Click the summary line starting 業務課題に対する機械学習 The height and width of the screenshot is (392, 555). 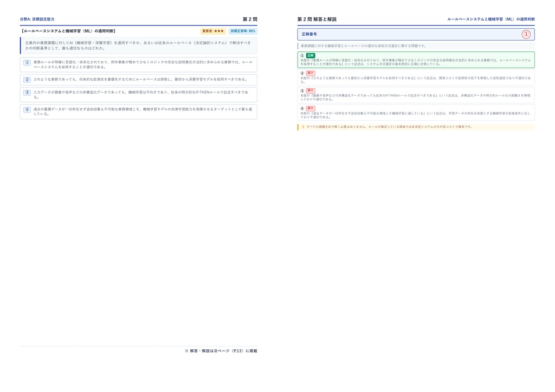coord(363,46)
